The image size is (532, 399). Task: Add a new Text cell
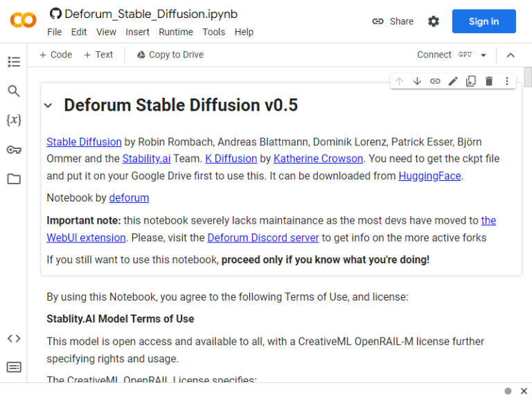click(98, 55)
